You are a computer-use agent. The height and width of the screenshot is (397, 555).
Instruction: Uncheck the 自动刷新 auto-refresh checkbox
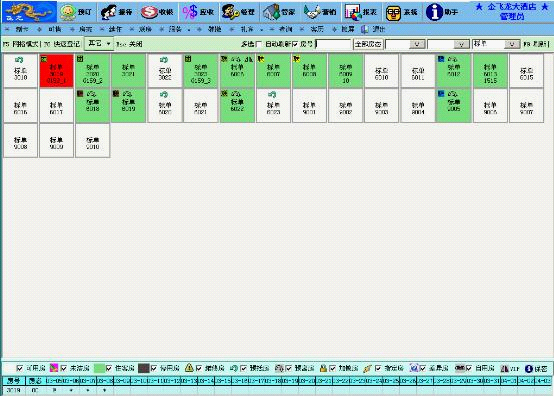295,44
